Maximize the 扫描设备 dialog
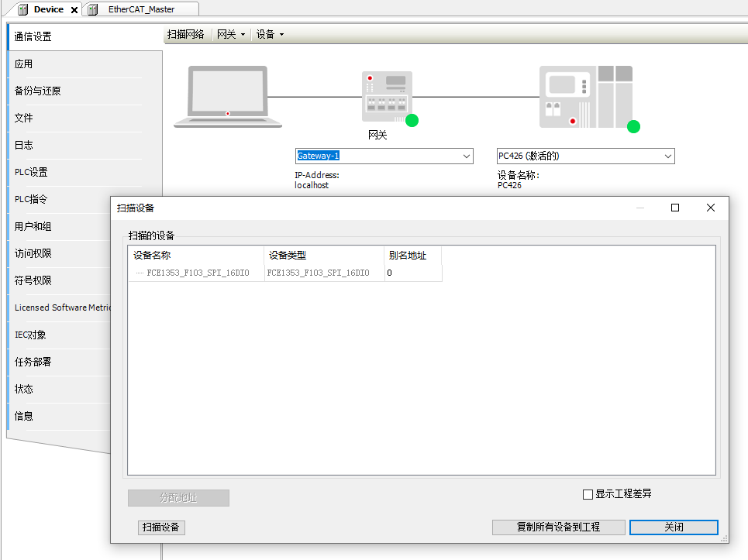The height and width of the screenshot is (560, 748). pos(675,208)
